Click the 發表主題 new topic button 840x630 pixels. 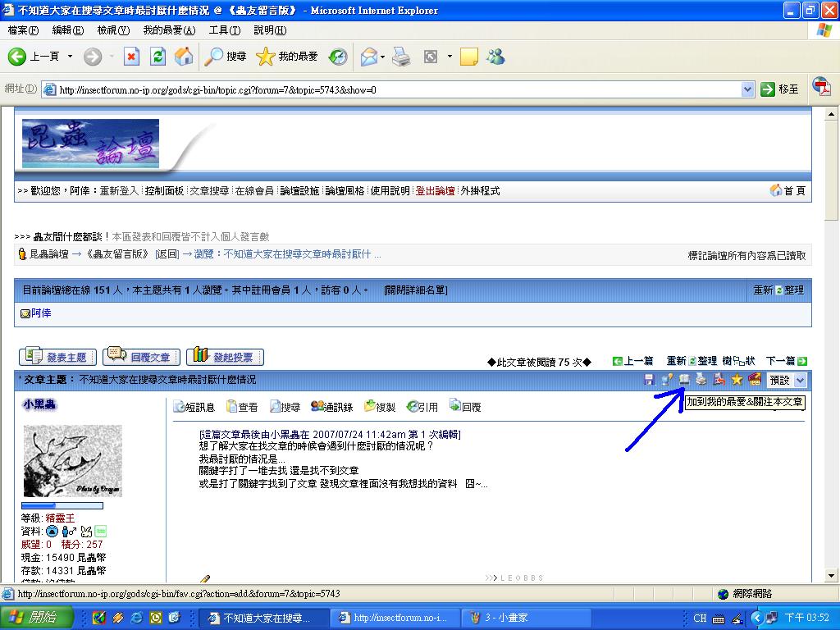click(57, 357)
